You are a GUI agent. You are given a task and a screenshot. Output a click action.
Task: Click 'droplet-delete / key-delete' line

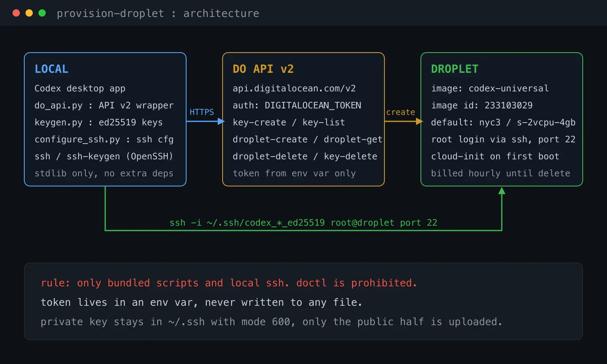(305, 157)
